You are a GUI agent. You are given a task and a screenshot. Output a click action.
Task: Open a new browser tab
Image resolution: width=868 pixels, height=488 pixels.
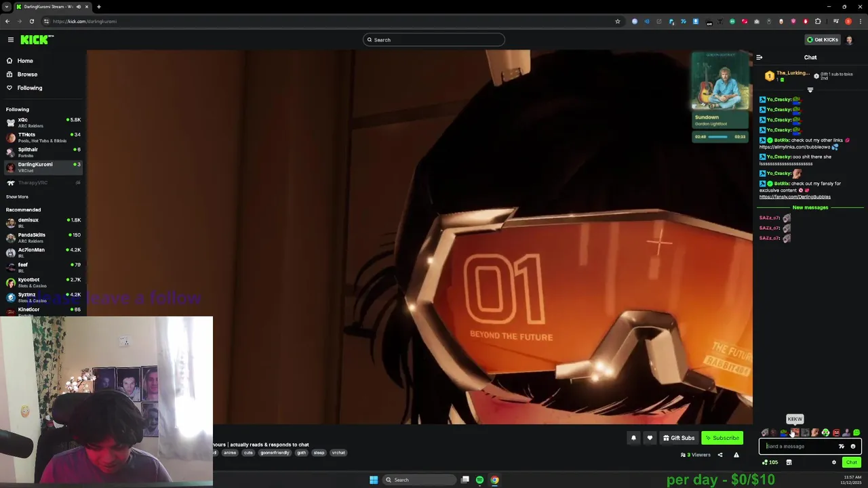click(x=98, y=7)
